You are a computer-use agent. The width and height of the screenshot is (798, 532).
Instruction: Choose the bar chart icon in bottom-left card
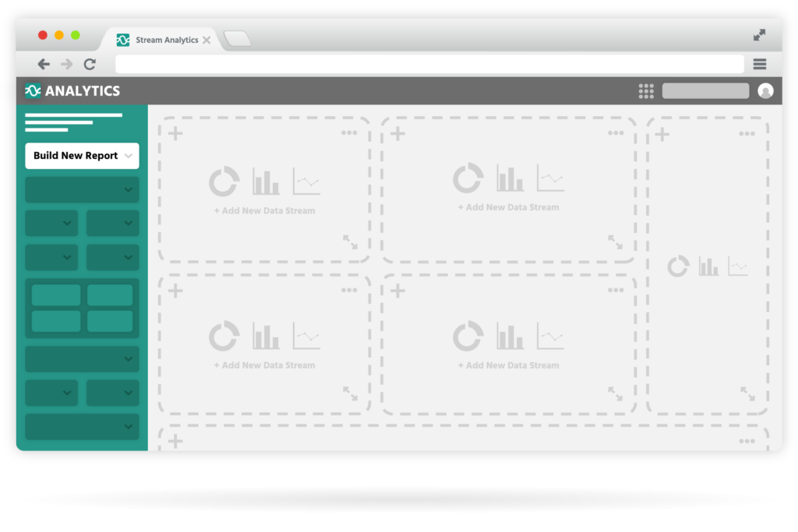click(266, 336)
